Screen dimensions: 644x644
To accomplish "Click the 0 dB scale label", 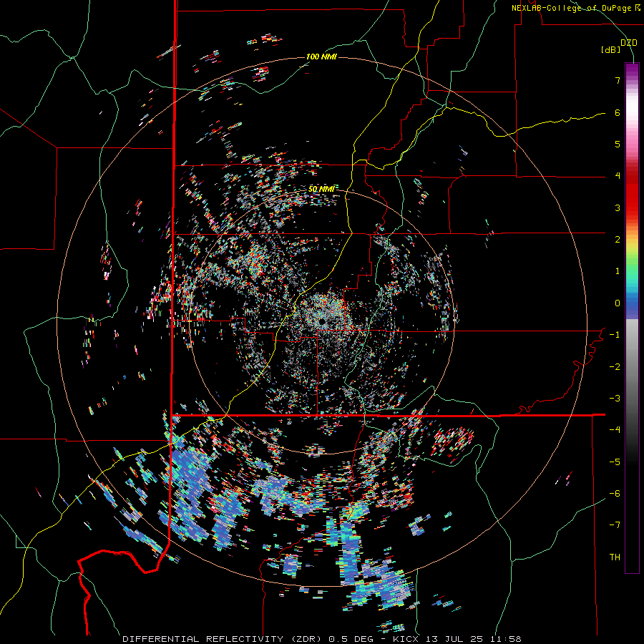I will tap(618, 303).
